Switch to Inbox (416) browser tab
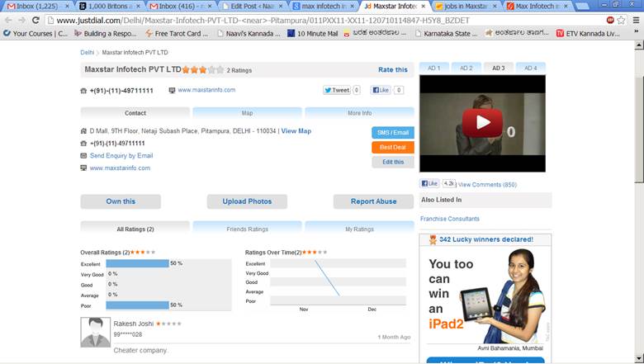644x364 pixels. [x=180, y=6]
